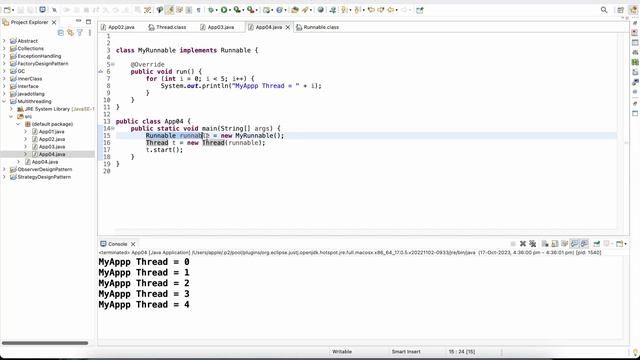640x360 pixels.
Task: Toggle Word Wrap in Console toolbar
Action: (564, 244)
